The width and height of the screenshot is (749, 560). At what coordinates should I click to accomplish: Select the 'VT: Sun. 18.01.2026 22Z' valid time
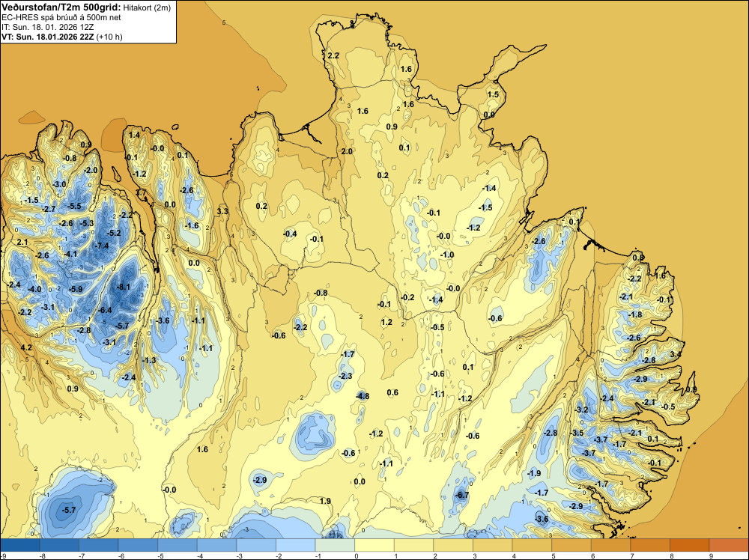click(x=48, y=37)
